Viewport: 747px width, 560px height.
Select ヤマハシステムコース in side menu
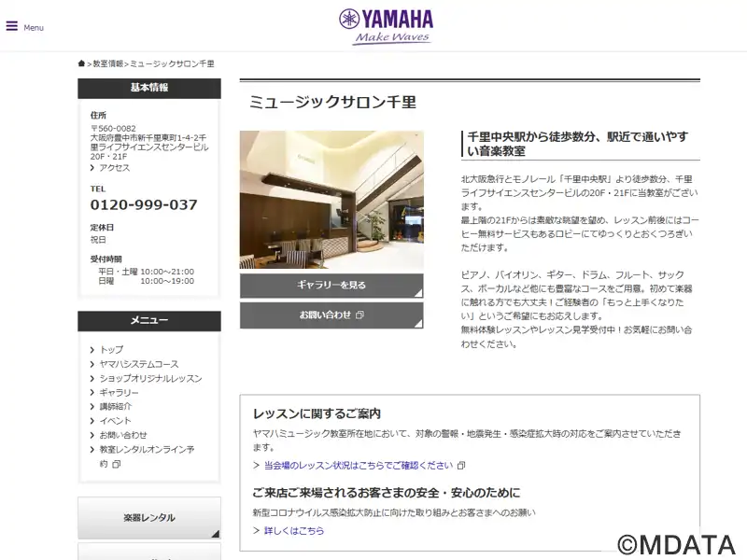tap(139, 364)
